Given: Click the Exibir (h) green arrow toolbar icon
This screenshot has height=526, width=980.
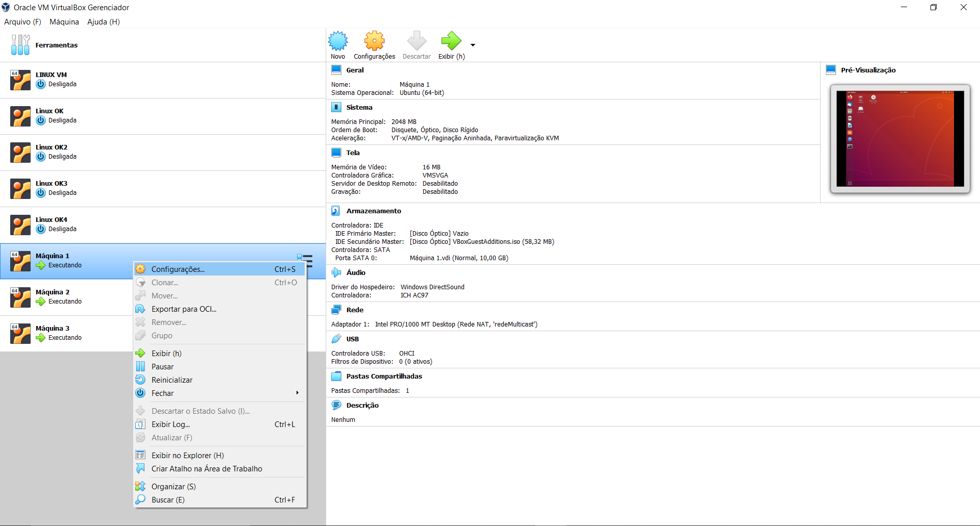Looking at the screenshot, I should point(451,41).
